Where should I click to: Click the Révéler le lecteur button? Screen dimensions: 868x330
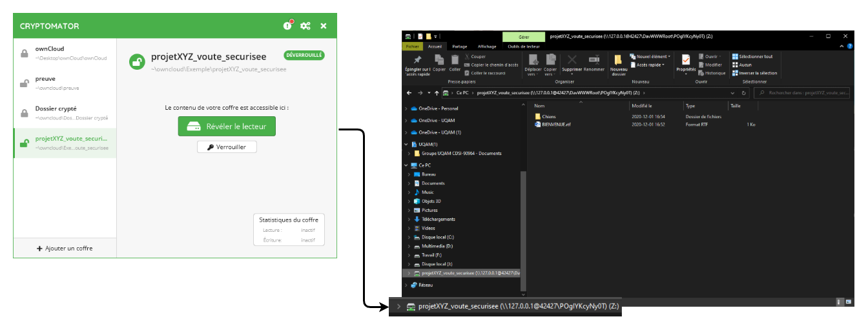point(227,127)
